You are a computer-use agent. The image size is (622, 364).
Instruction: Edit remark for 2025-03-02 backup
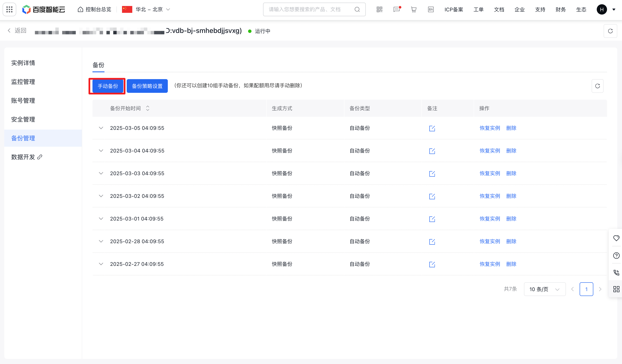pos(432,196)
